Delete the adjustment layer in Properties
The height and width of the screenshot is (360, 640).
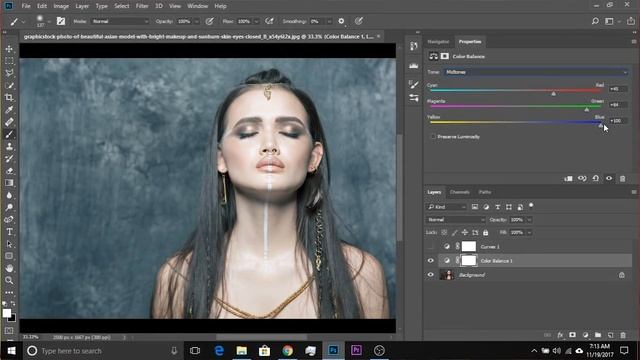coord(622,178)
